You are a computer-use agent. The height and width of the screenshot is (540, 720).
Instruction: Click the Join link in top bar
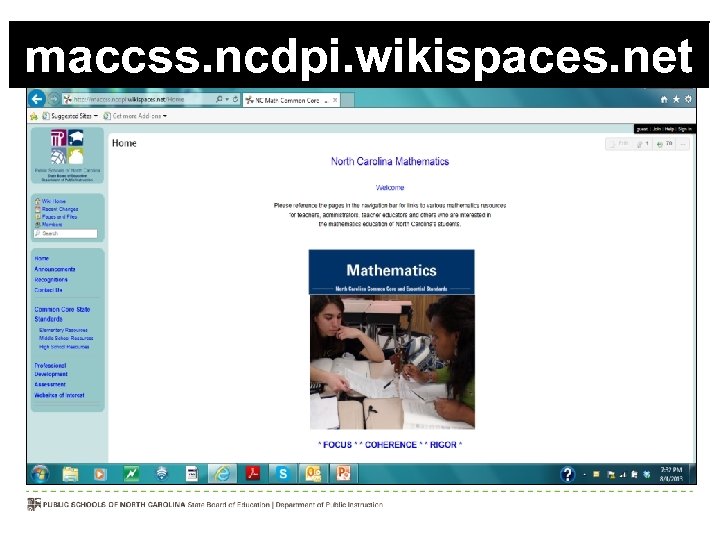coord(657,129)
